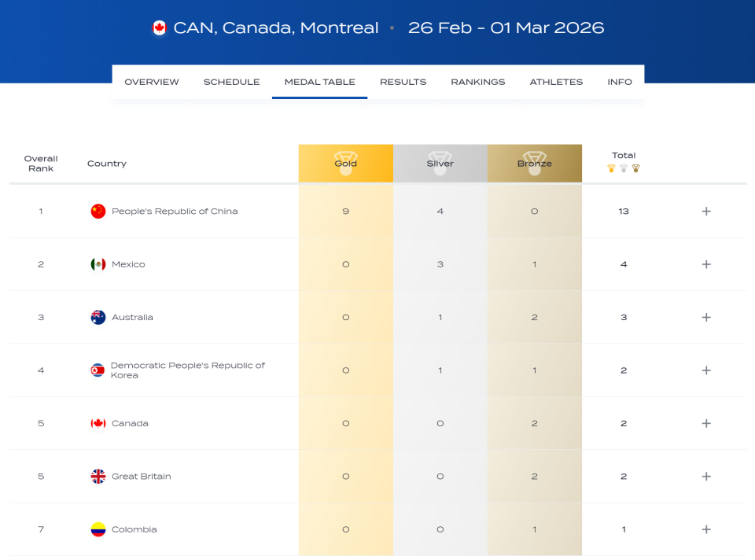Screen dimensions: 755x560
Task: Expand the People's Republic of China row
Action: click(x=706, y=211)
